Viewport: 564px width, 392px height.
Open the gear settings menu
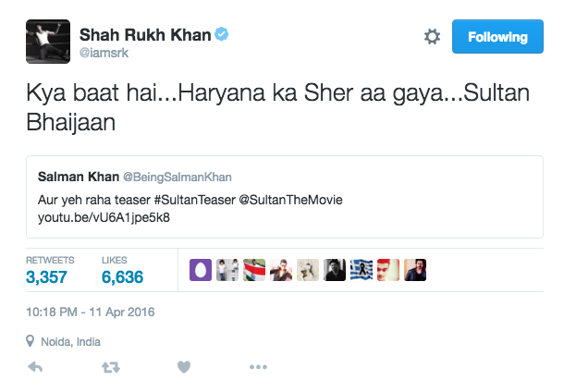coord(432,37)
